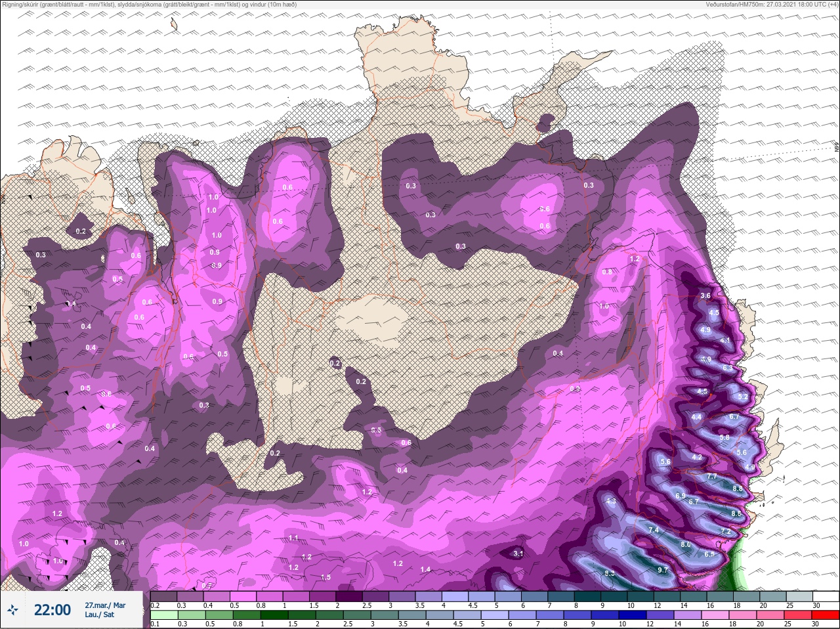The width and height of the screenshot is (840, 629).
Task: Click the 22:00 forecast time display
Action: 52,610
